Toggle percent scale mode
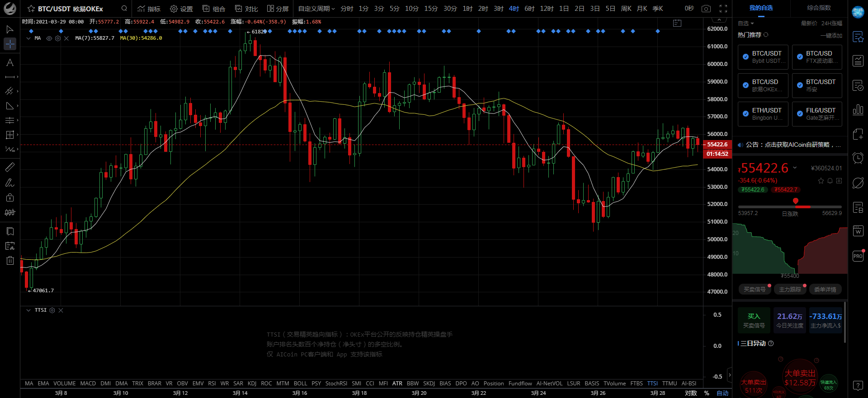Screen dimensions: 868x398 [x=707, y=393]
